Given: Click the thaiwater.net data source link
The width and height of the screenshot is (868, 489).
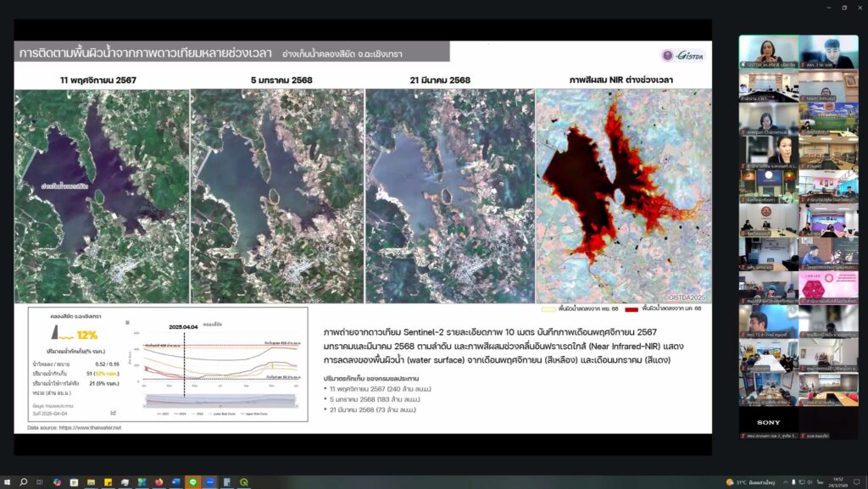Looking at the screenshot, I should 92,427.
